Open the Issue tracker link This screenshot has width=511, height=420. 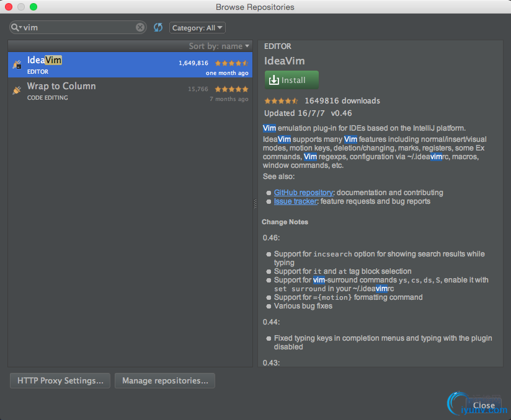coord(295,201)
